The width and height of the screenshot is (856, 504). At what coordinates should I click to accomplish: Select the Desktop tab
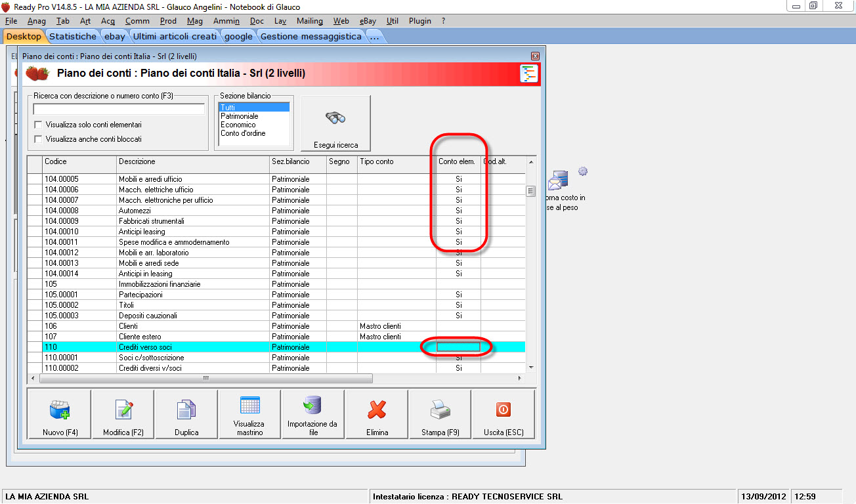(24, 37)
